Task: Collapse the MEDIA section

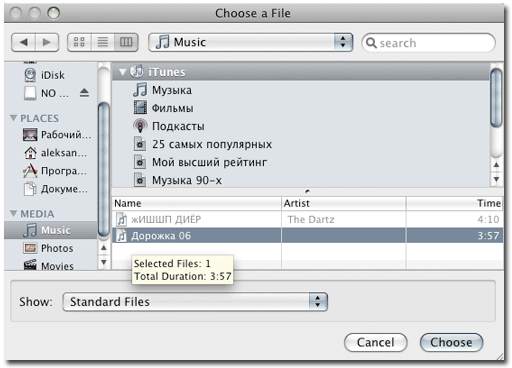Action: (13, 213)
